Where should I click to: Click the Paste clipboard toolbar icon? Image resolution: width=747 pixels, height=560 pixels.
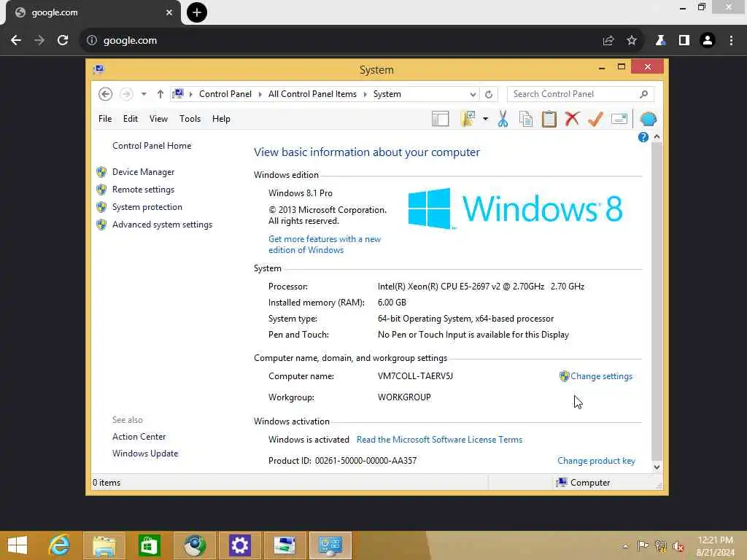pos(549,119)
